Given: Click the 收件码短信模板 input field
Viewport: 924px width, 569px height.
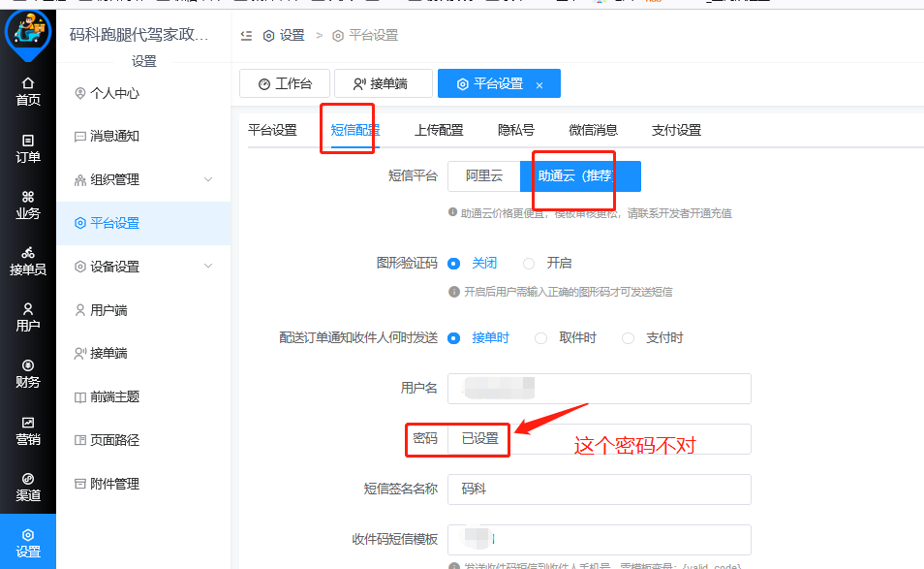Looking at the screenshot, I should pos(600,540).
